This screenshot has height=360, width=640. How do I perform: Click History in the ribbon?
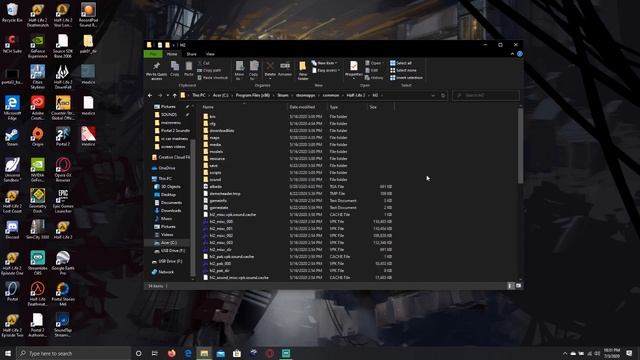click(x=374, y=78)
